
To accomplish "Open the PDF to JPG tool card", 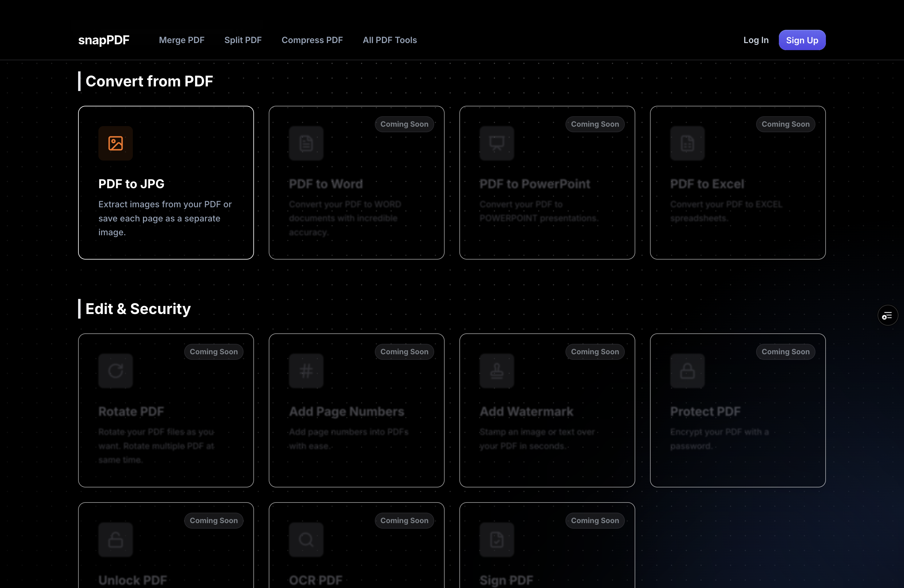I will tap(166, 184).
